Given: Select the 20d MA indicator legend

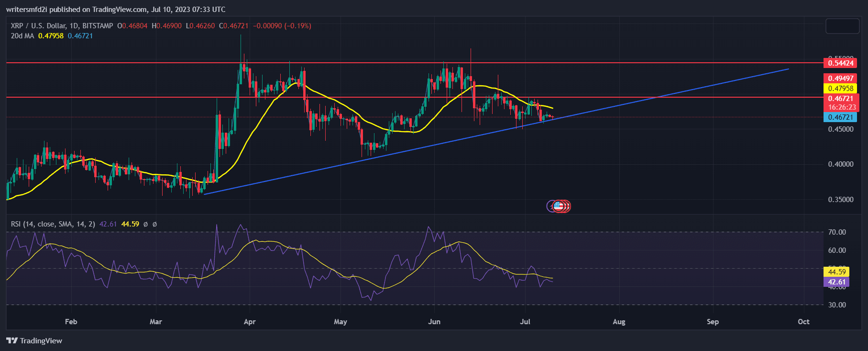Looking at the screenshot, I should tap(22, 36).
